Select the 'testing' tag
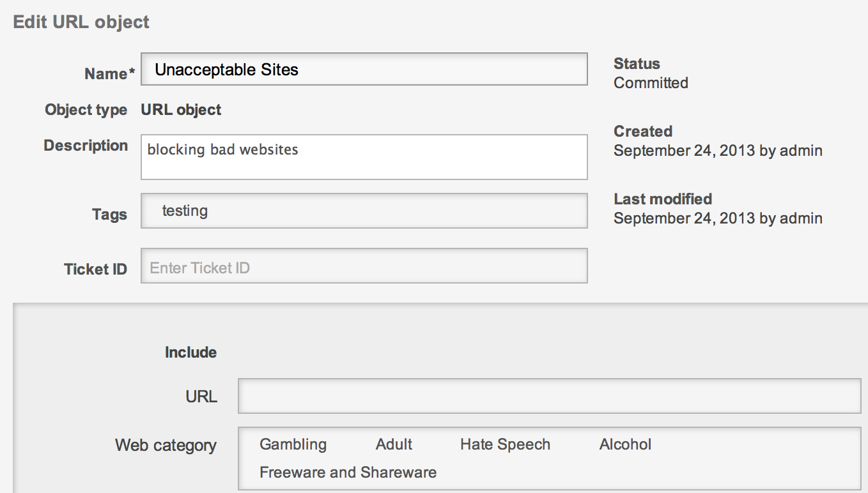868x493 pixels. click(x=185, y=211)
